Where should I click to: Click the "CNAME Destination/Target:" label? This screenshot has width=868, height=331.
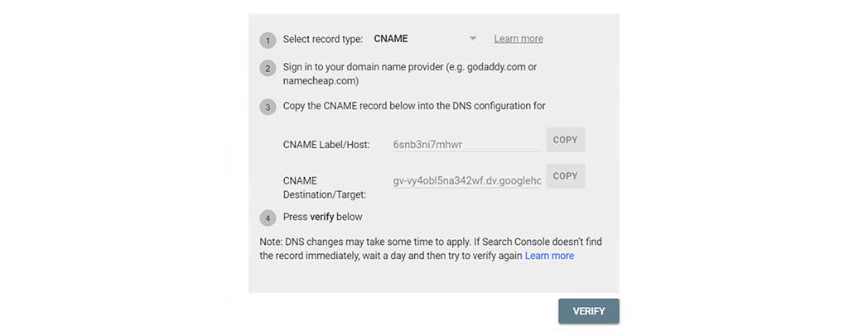point(324,187)
